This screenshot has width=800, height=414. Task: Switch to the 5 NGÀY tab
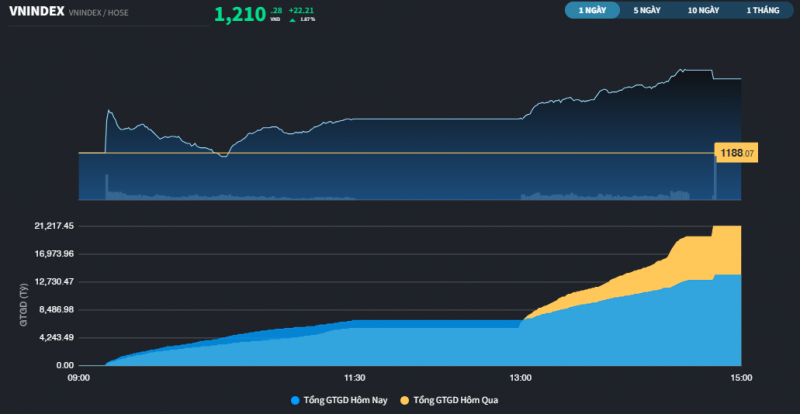tap(647, 10)
